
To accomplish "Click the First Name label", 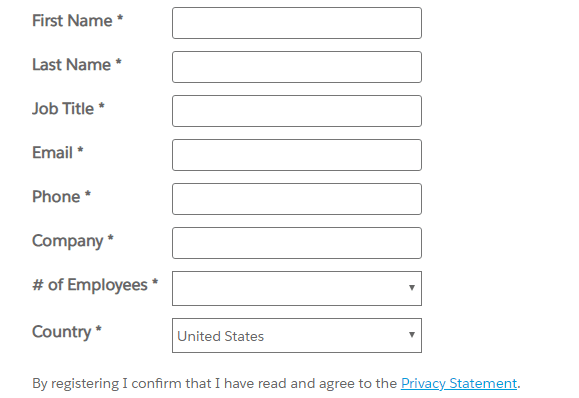I will [x=78, y=21].
